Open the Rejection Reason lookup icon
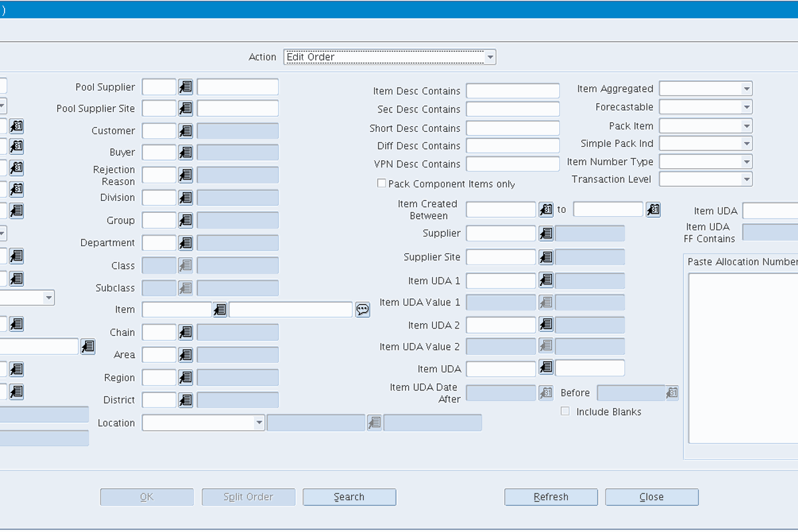The height and width of the screenshot is (532, 798). 186,175
